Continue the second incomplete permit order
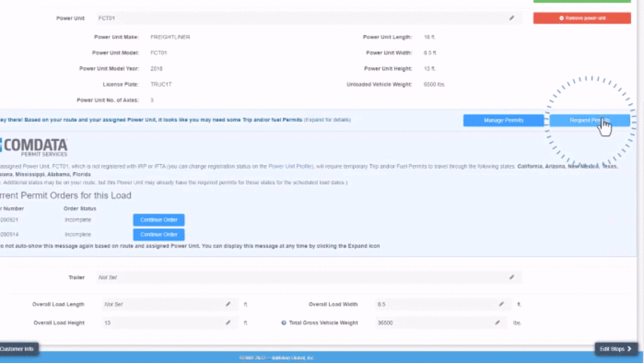The width and height of the screenshot is (644, 363). [x=158, y=234]
